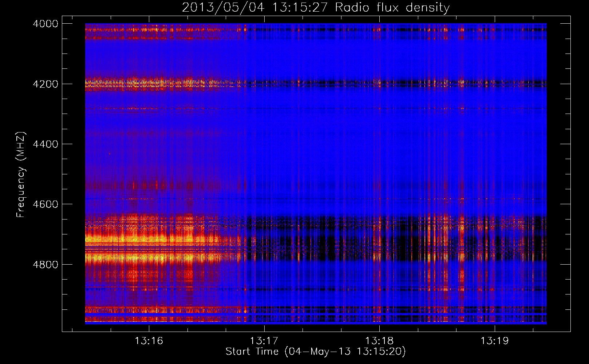Click the 13:17 time tick label
The width and height of the screenshot is (589, 364).
click(264, 341)
